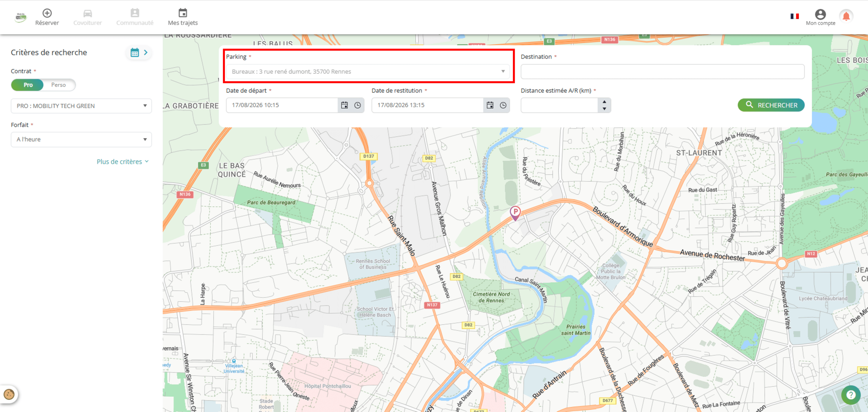Expand Plus de critères link
Screen dimensions: 868x412
[123, 162]
